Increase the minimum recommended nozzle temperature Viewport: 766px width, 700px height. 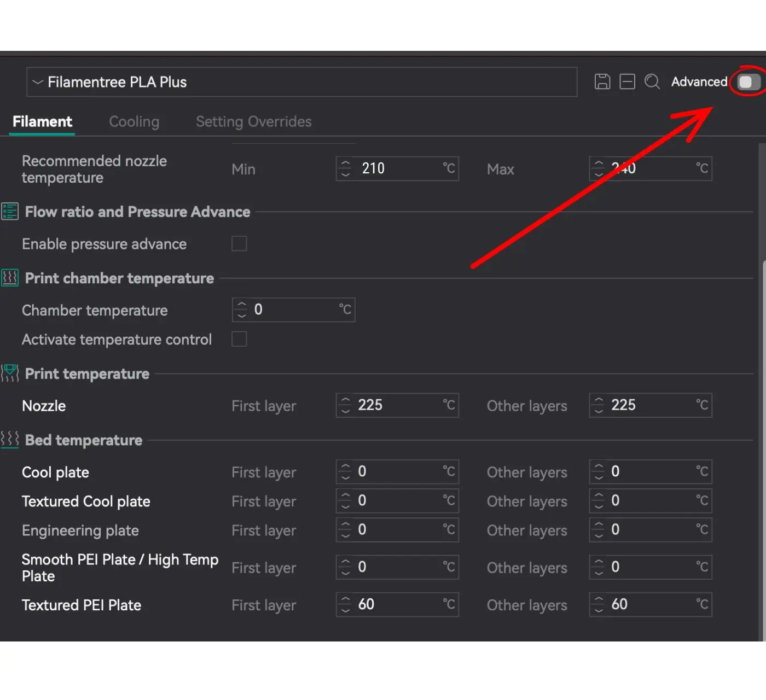tap(345, 163)
